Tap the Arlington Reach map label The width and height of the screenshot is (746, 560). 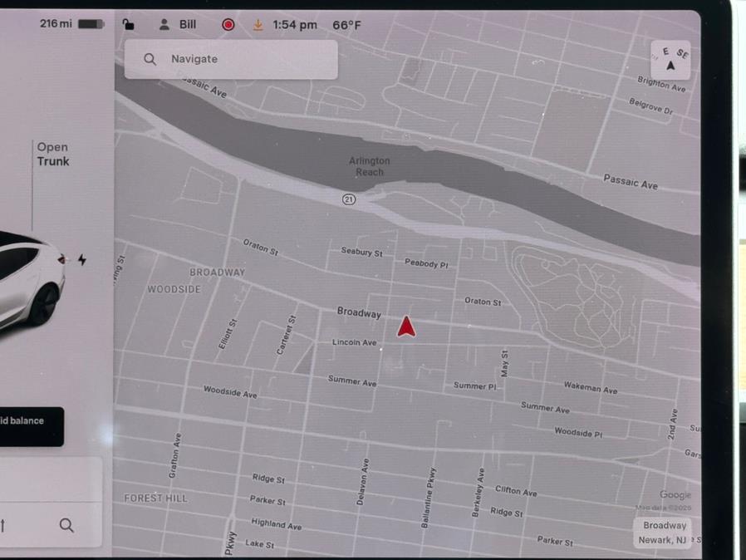click(370, 166)
